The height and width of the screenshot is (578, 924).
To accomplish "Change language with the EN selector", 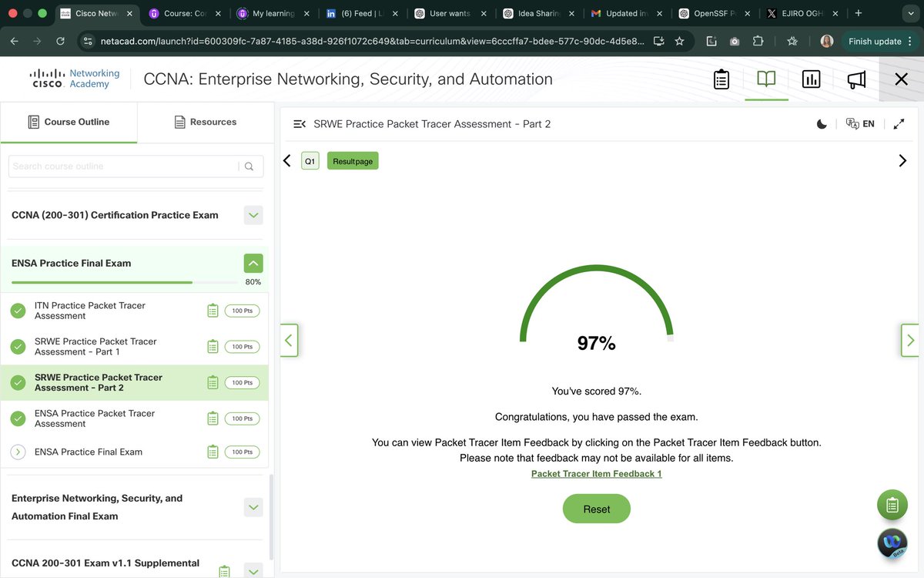I will pyautogui.click(x=860, y=124).
